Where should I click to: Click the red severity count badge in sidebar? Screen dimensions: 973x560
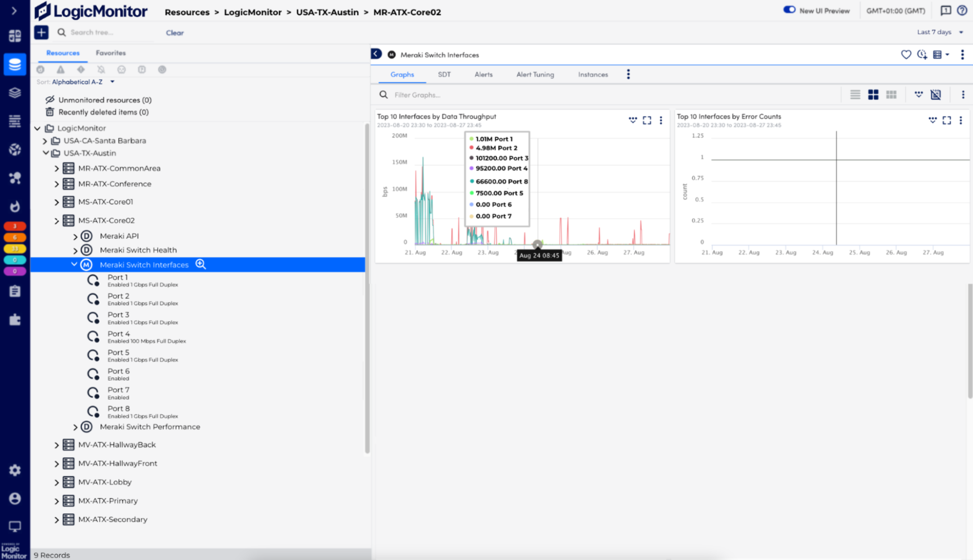pos(15,226)
